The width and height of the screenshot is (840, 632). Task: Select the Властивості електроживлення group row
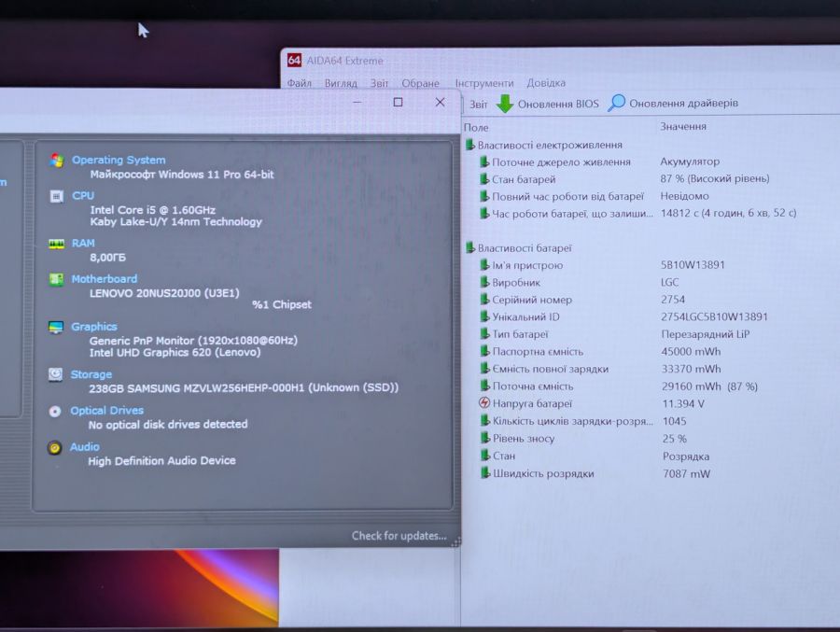[x=544, y=145]
